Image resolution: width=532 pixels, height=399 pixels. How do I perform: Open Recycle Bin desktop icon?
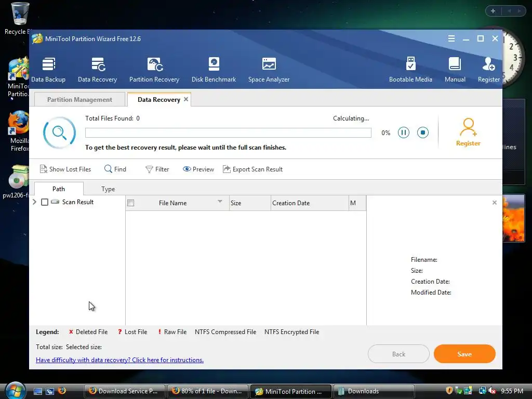tap(19, 19)
